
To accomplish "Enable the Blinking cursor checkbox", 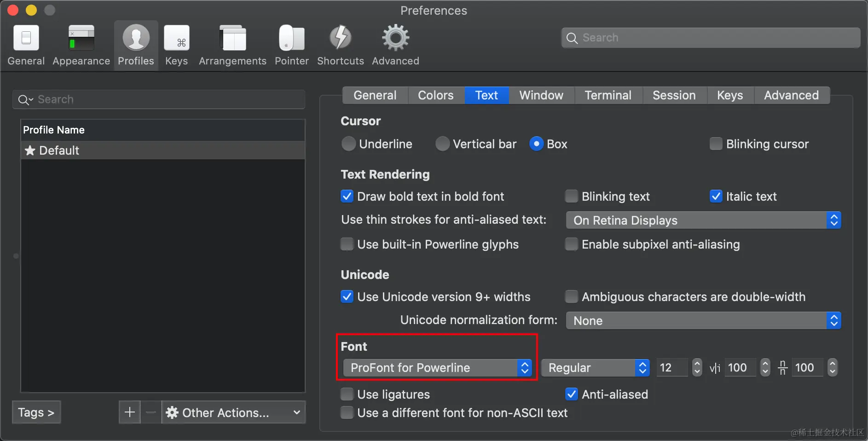I will pos(716,144).
